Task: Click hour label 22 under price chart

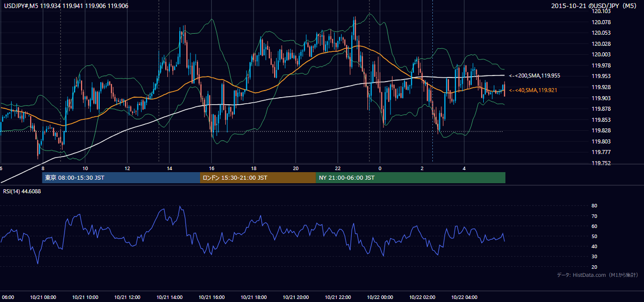Action: click(338, 168)
